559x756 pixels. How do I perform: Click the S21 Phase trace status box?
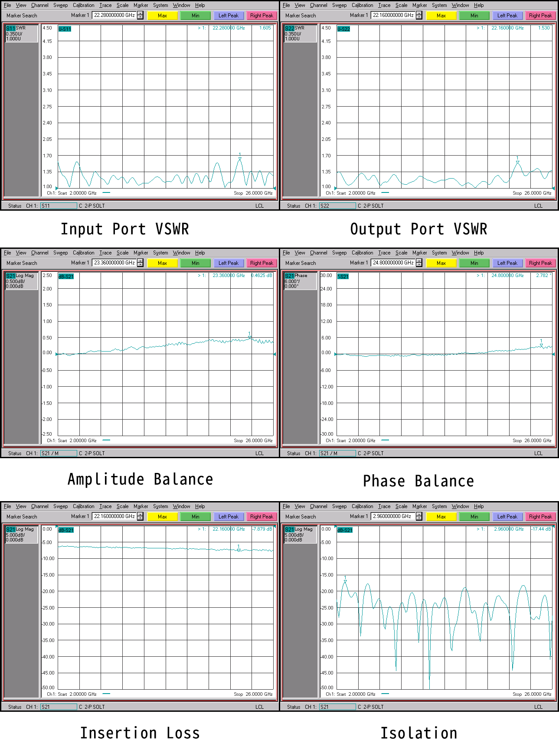coord(300,281)
